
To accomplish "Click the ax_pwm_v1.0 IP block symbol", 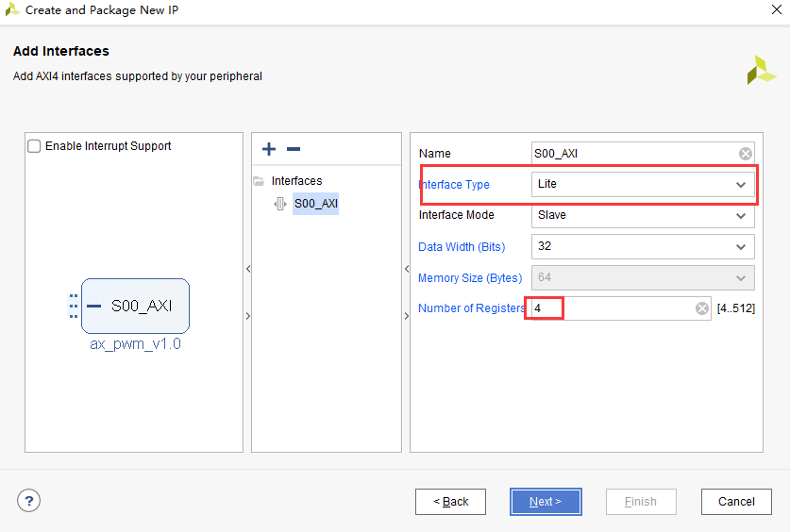I will 135,306.
